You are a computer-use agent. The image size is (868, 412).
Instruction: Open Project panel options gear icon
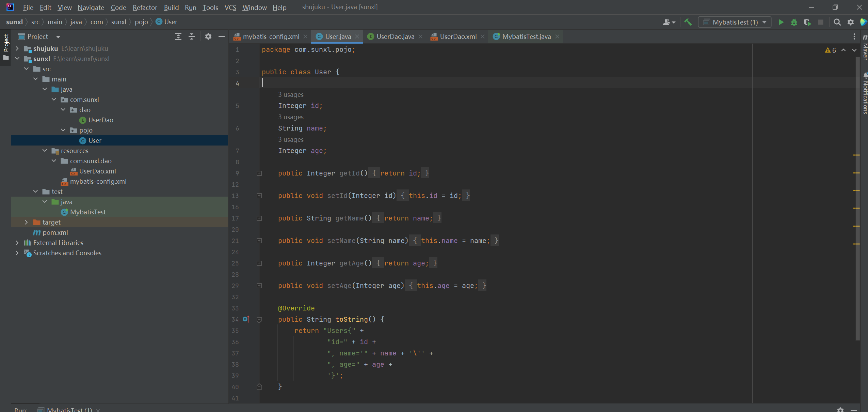tap(208, 36)
